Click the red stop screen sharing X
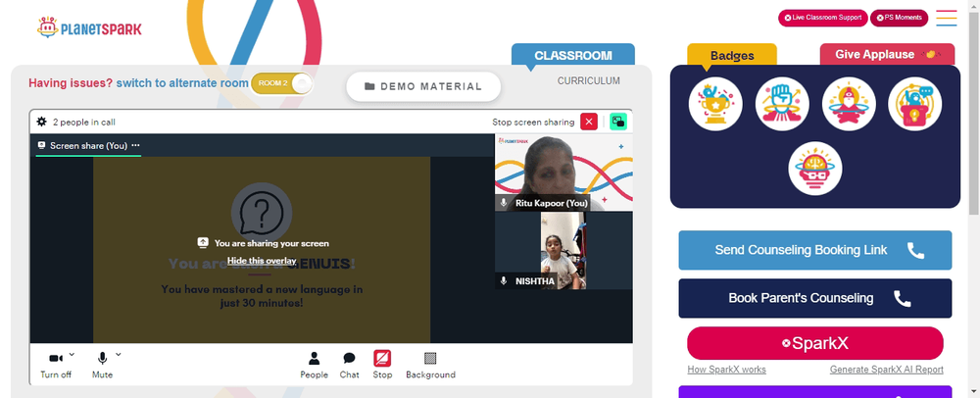 coord(589,122)
